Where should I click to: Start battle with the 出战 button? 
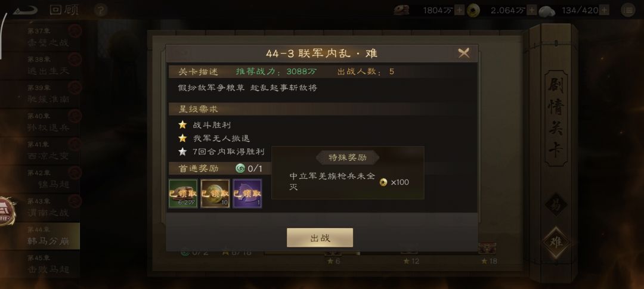(x=320, y=238)
